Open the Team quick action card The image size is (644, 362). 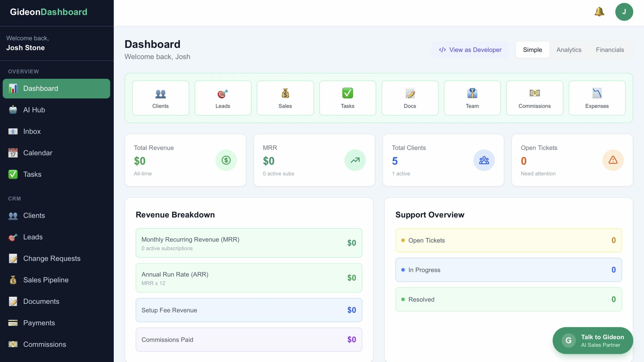[472, 98]
